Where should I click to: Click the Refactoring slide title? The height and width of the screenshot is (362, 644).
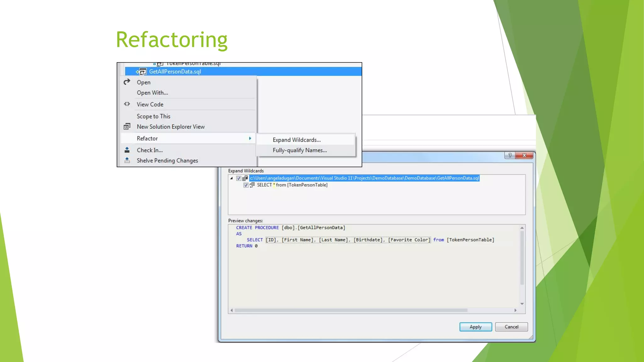[x=172, y=40]
